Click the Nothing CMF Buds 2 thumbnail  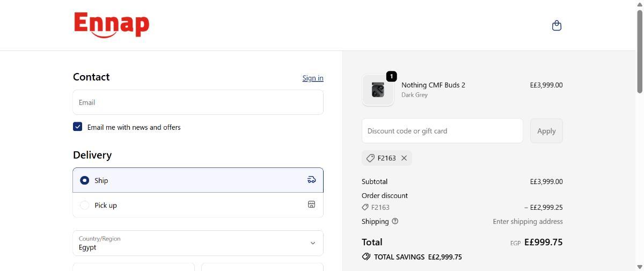coord(378,90)
